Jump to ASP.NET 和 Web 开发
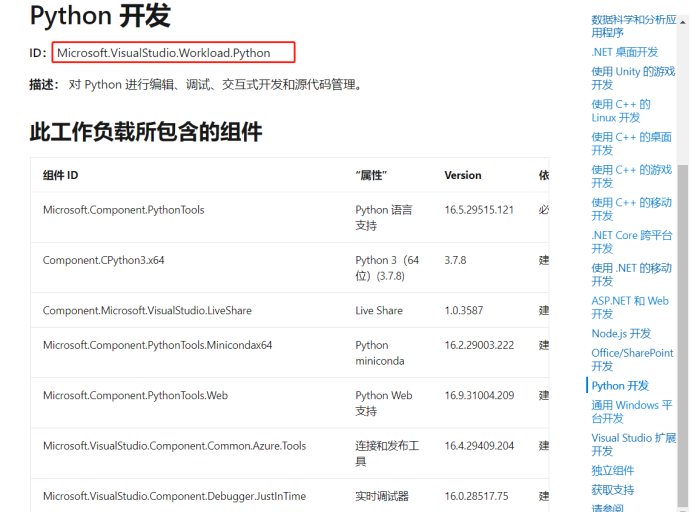This screenshot has height=512, width=692. [630, 307]
